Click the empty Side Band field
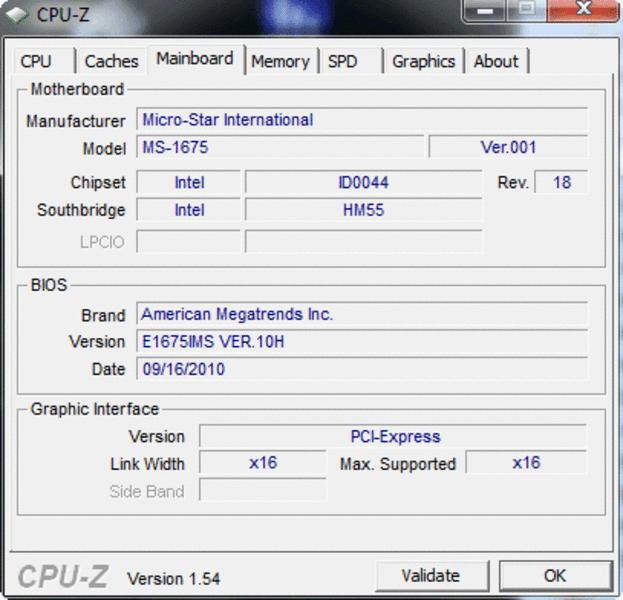The image size is (623, 600). (263, 490)
